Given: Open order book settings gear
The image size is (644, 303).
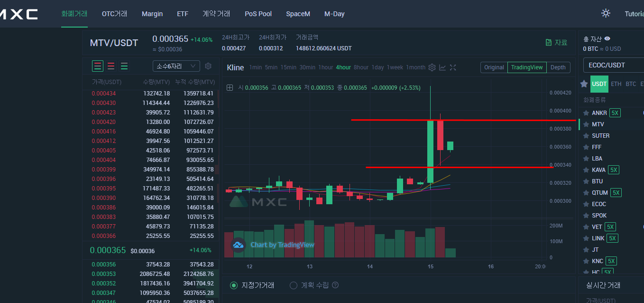Looking at the screenshot, I should (x=208, y=66).
